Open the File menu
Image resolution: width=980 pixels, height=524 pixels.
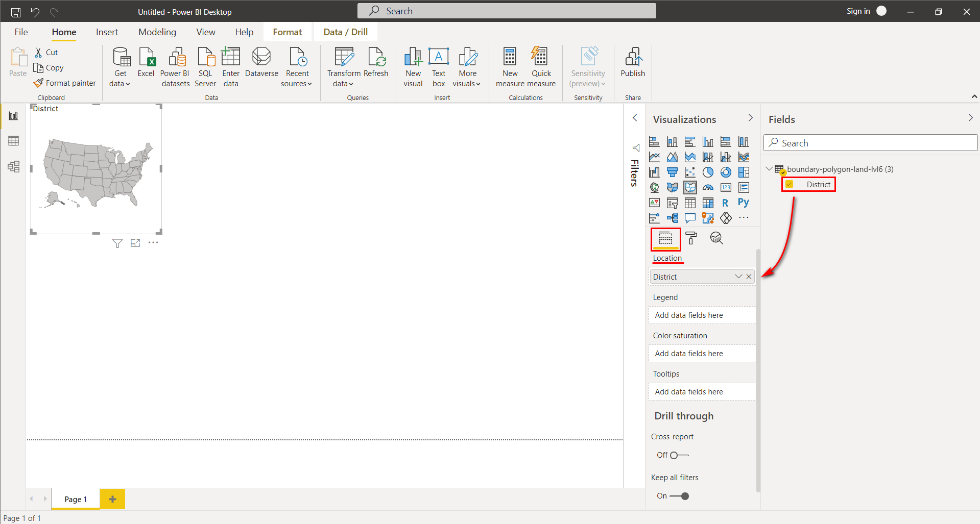click(21, 32)
